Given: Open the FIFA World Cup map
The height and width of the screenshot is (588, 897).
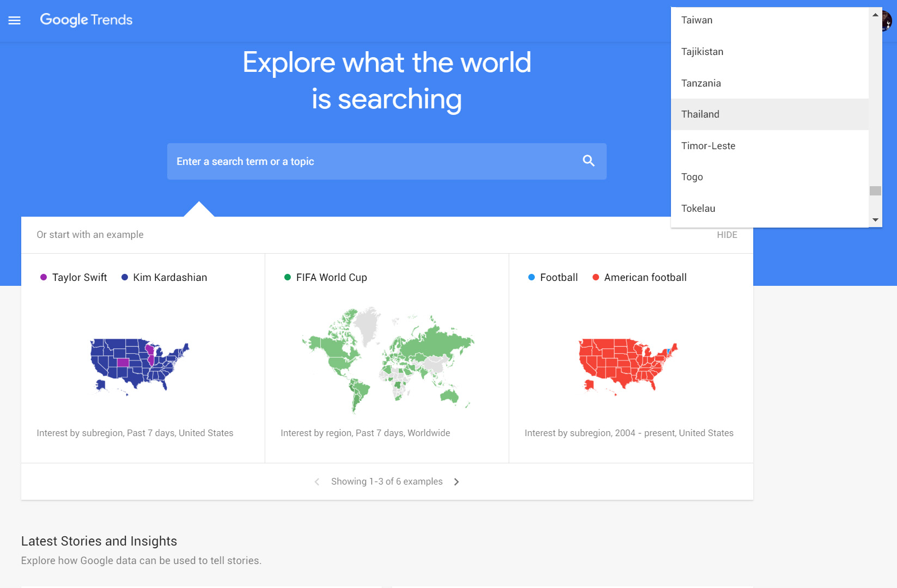Looking at the screenshot, I should [x=387, y=359].
